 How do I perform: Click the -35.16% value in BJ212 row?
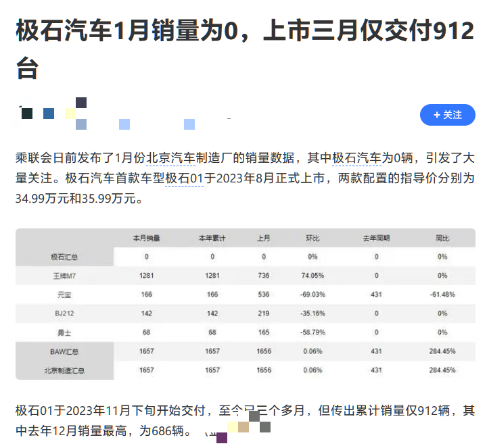click(312, 314)
